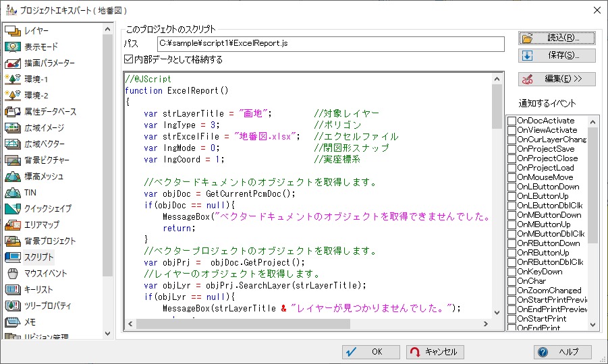Open ヘルプ help button
This screenshot has width=608, height=364.
click(563, 352)
